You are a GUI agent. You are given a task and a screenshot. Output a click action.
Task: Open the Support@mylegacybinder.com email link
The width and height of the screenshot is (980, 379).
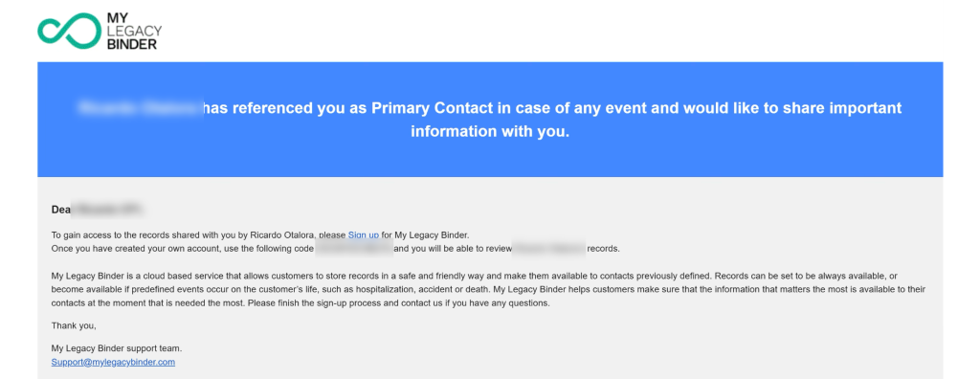tap(113, 362)
